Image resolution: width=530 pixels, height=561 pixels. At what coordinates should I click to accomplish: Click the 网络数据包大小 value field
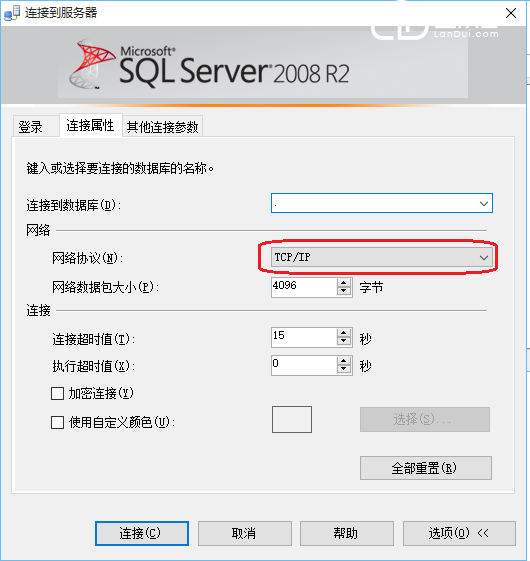click(x=304, y=287)
